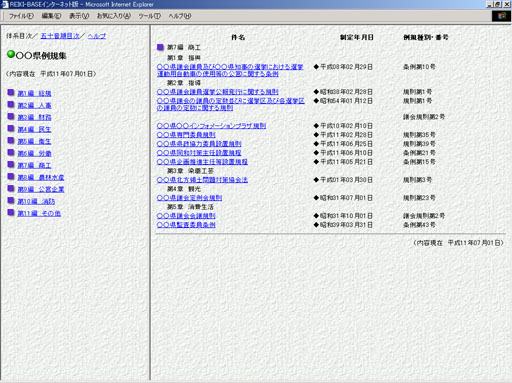Open the ファイル(F) menu

[x=21, y=16]
